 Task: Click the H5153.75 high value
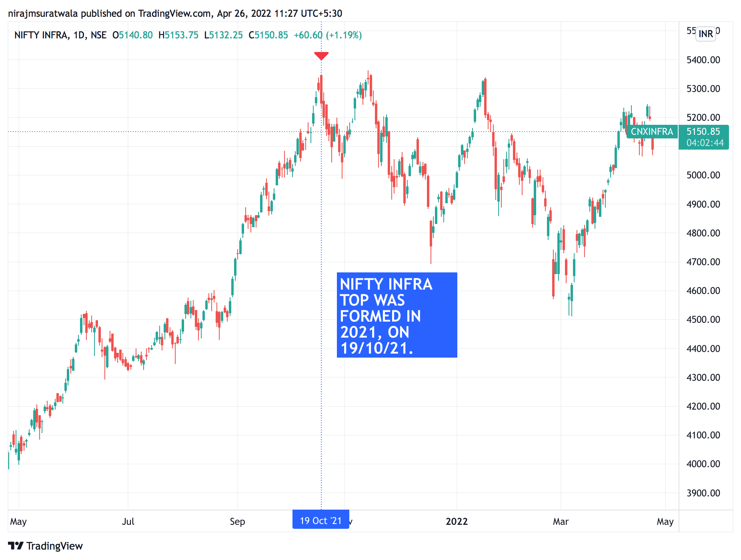pyautogui.click(x=178, y=35)
